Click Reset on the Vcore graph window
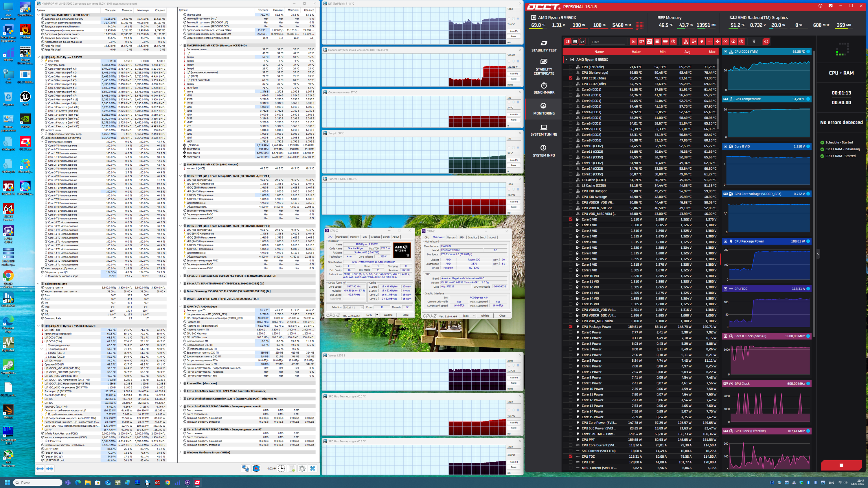868x488 pixels. coord(514,382)
